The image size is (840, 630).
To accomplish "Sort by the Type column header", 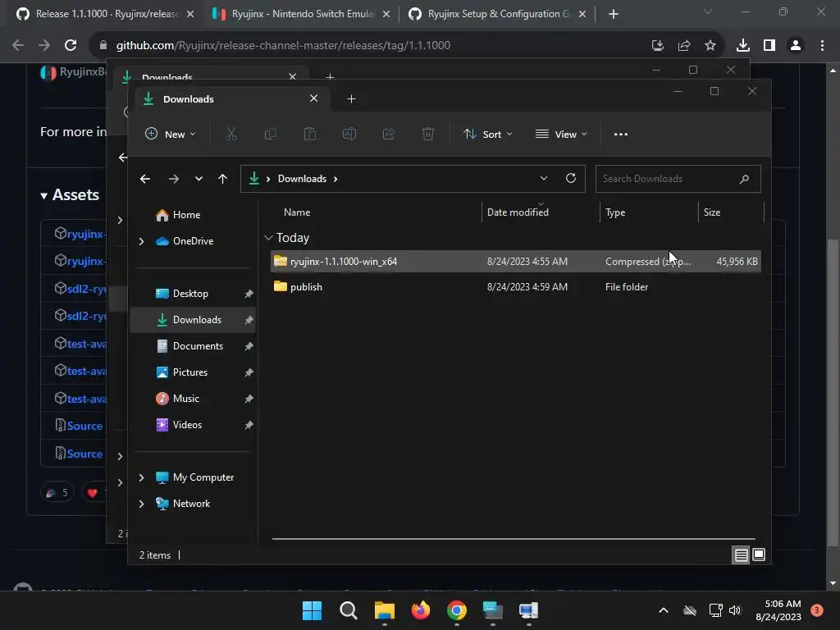I will (615, 212).
